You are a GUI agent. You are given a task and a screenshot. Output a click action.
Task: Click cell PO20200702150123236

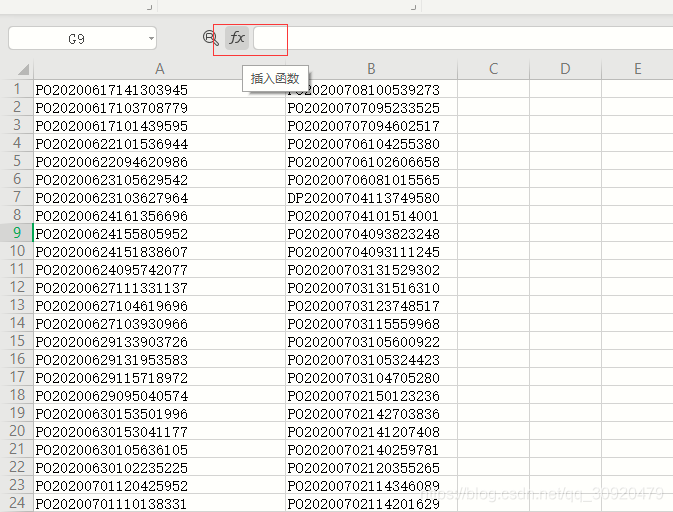(x=372, y=396)
